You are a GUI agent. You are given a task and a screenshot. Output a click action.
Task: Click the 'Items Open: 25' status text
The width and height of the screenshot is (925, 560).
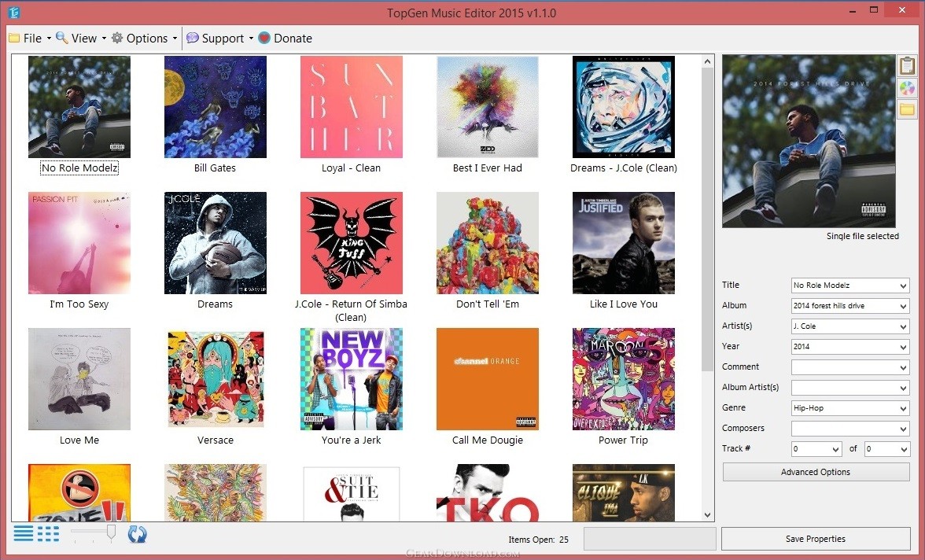[538, 540]
